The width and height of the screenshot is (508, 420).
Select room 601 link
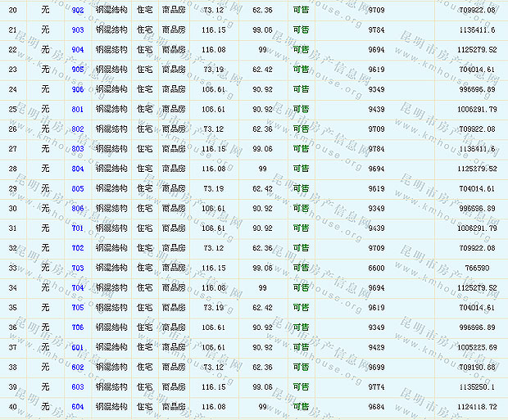(78, 347)
